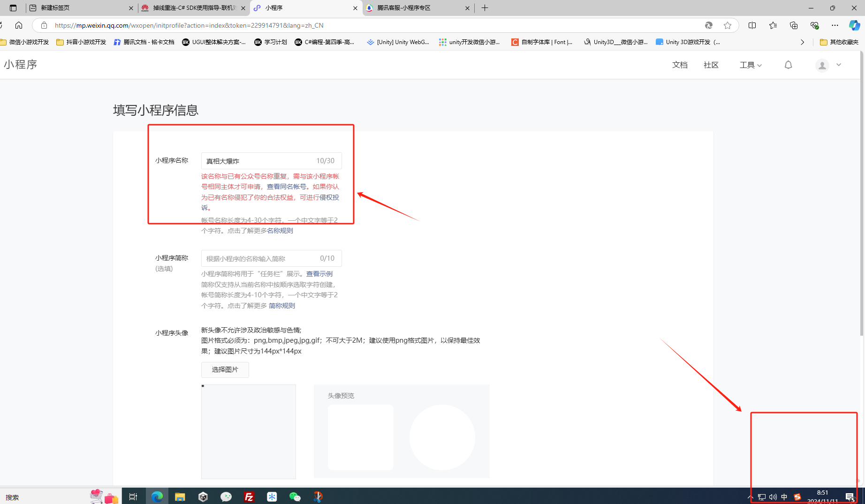Open the browser tab actions menu icon
This screenshot has height=504, width=865.
(x=13, y=8)
